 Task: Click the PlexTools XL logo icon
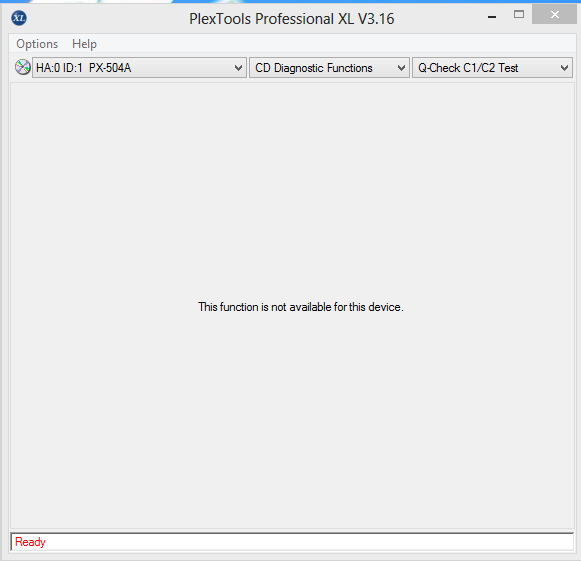19,18
